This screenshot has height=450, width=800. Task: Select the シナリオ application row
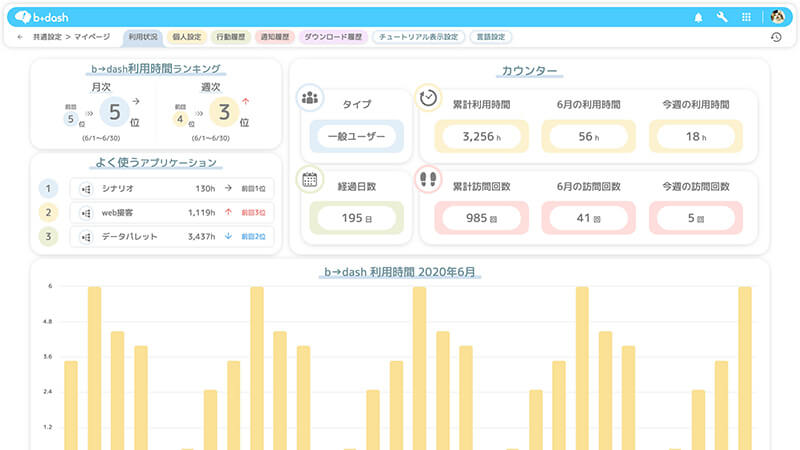[171, 189]
